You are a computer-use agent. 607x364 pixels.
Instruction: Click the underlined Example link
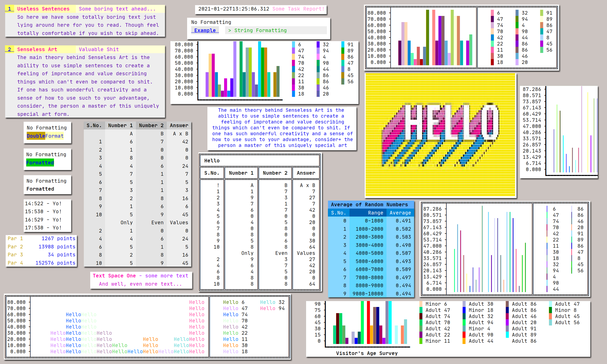(205, 30)
